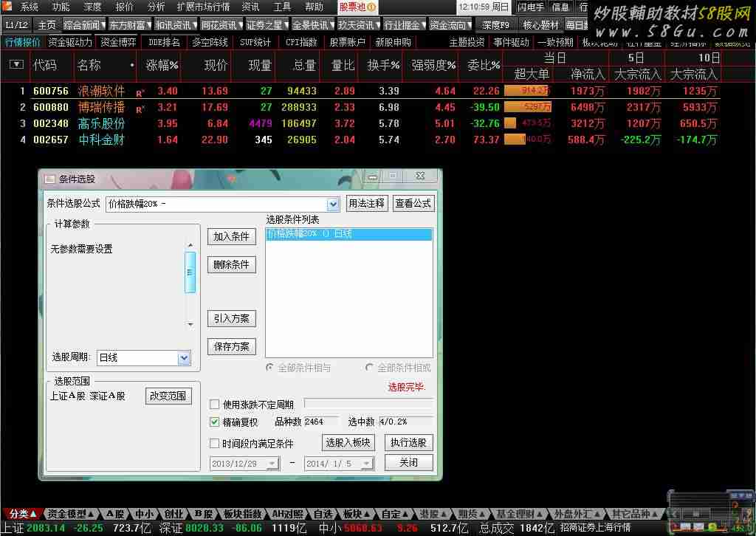Image resolution: width=756 pixels, height=536 pixels.
Task: Open the 工具 menu
Action: click(281, 7)
